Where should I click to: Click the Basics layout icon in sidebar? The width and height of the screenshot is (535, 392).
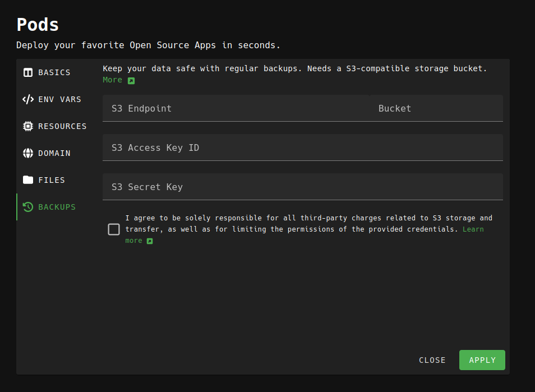(28, 72)
